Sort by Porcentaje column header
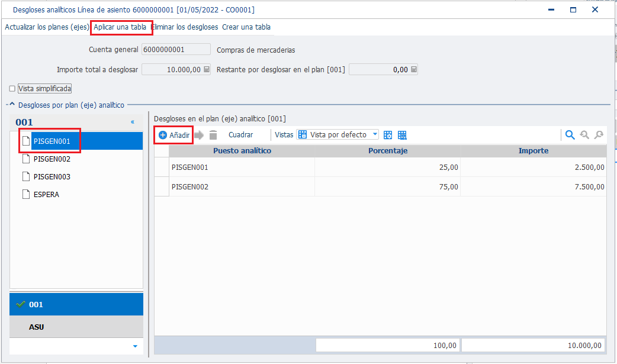This screenshot has height=364, width=617. coord(388,151)
